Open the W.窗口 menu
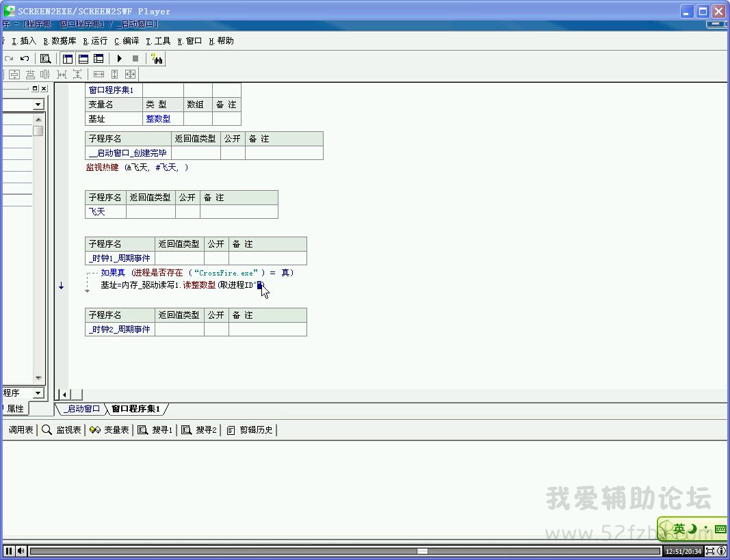Viewport: 730px width, 560px height. (190, 41)
